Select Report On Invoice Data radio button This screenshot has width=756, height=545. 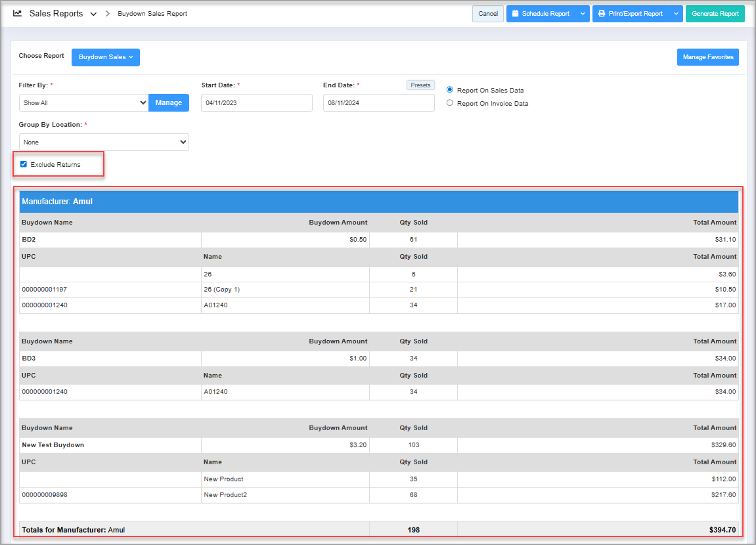point(450,103)
